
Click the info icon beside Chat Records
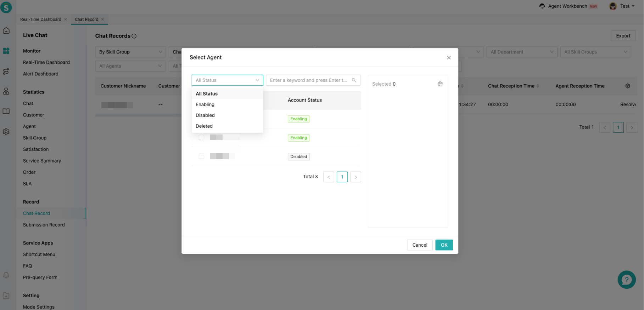pos(134,36)
